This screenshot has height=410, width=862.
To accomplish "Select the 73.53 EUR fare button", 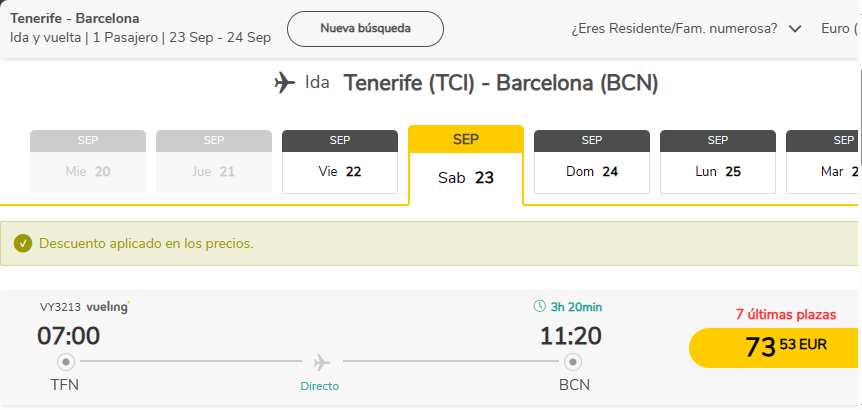I will (x=774, y=348).
